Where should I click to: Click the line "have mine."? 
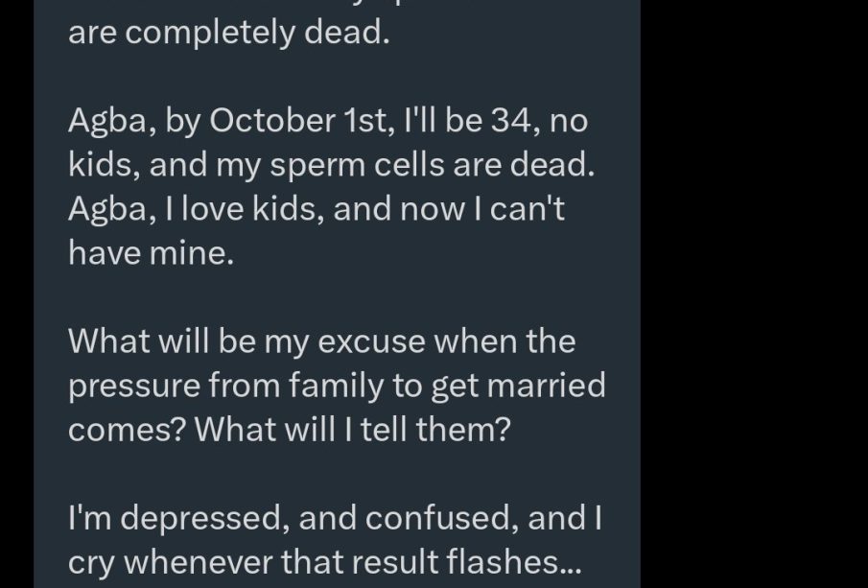(152, 252)
